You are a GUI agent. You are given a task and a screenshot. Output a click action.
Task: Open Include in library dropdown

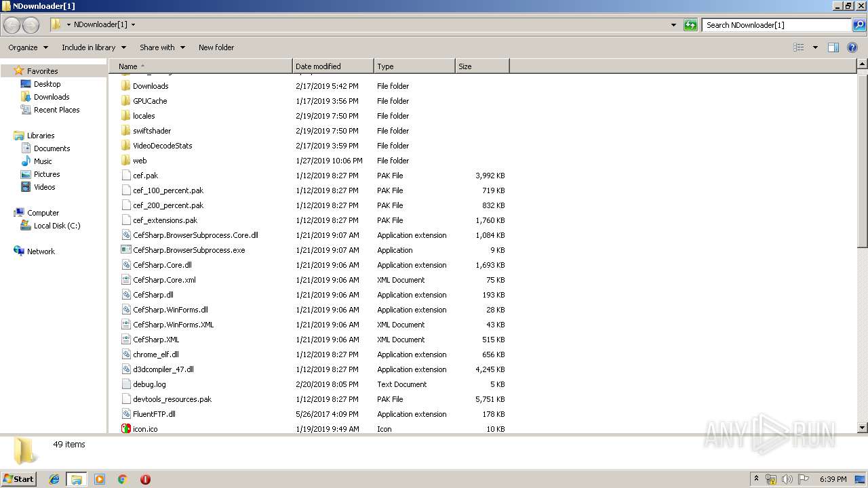click(94, 47)
